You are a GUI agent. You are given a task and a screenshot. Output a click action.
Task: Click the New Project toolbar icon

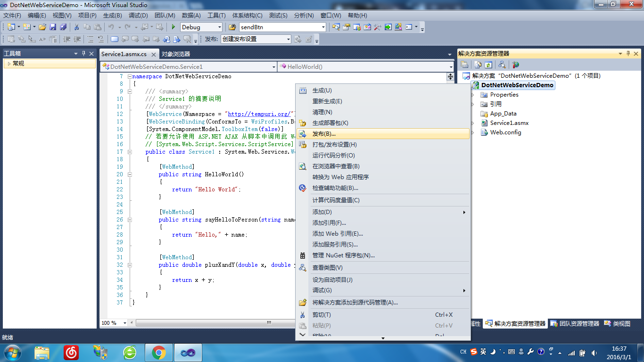pos(11,27)
